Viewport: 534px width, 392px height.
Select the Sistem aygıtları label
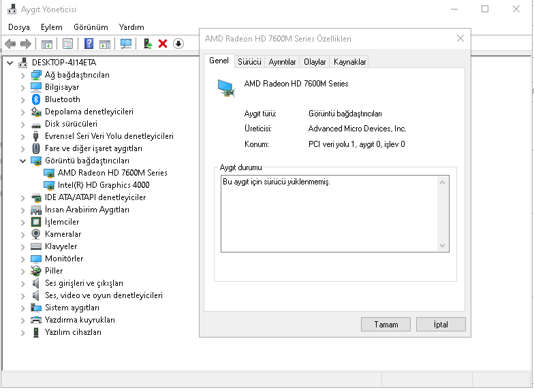72,308
